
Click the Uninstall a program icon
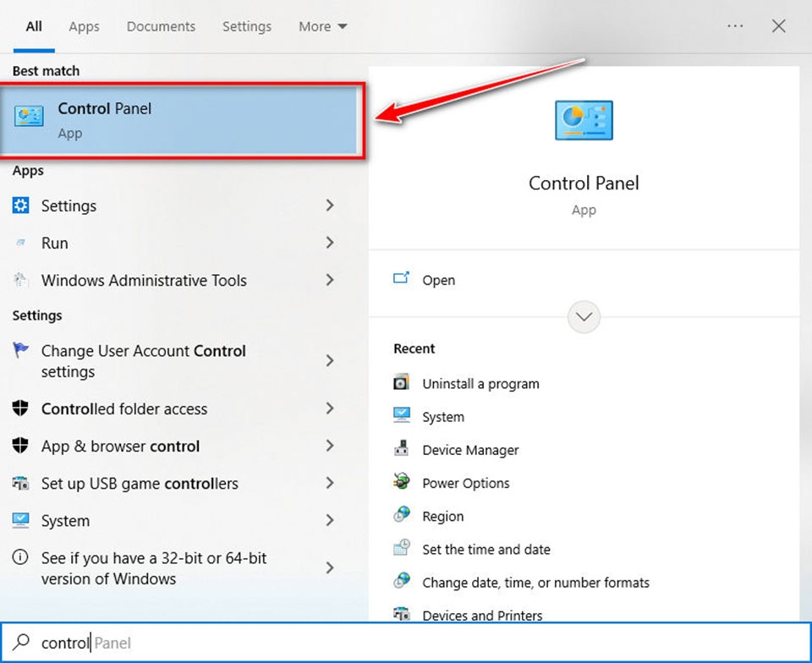click(402, 383)
